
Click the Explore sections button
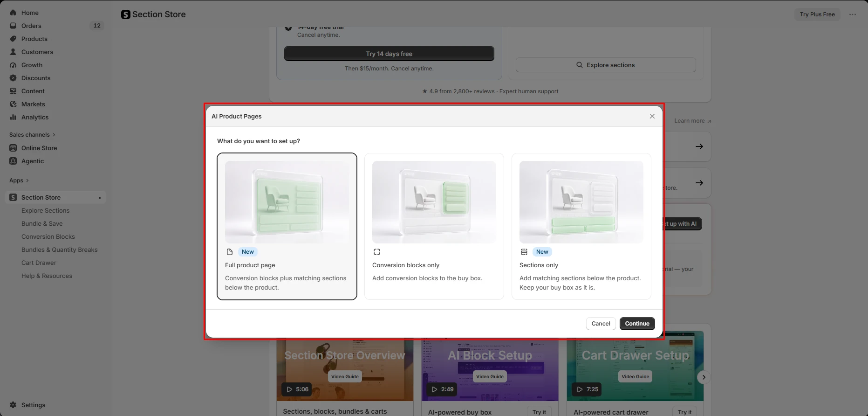click(x=606, y=65)
